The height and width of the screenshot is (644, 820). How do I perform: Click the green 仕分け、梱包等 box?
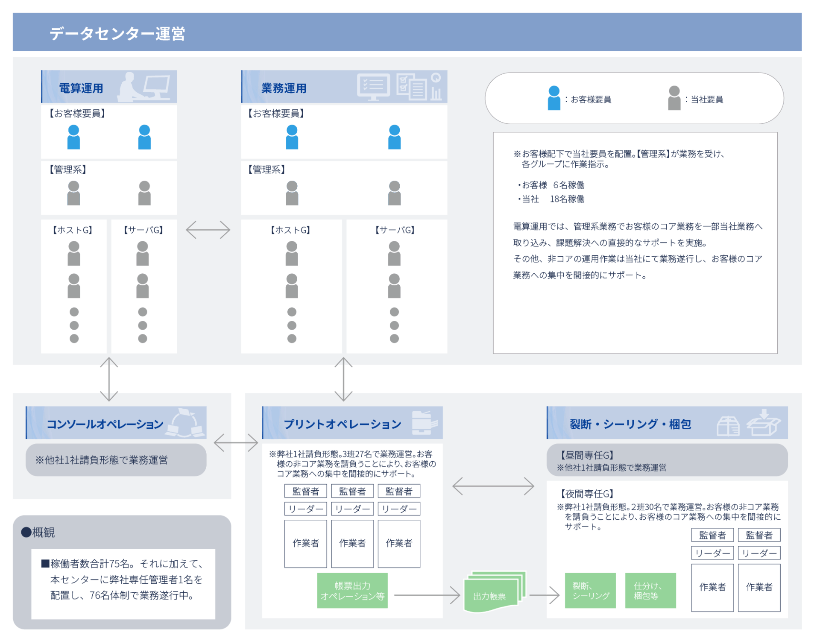click(650, 591)
